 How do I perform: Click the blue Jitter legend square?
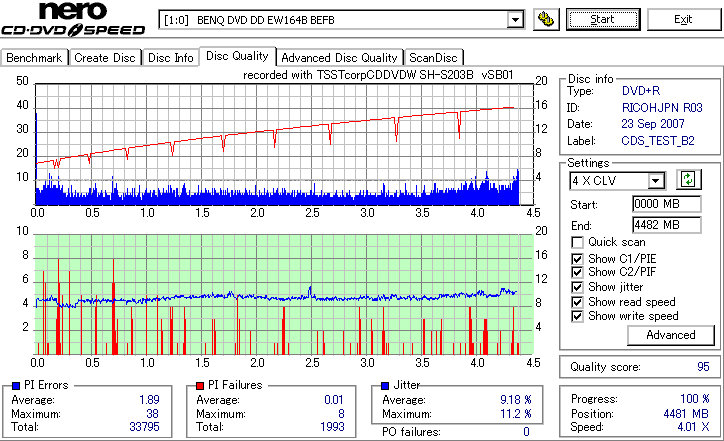click(x=385, y=386)
